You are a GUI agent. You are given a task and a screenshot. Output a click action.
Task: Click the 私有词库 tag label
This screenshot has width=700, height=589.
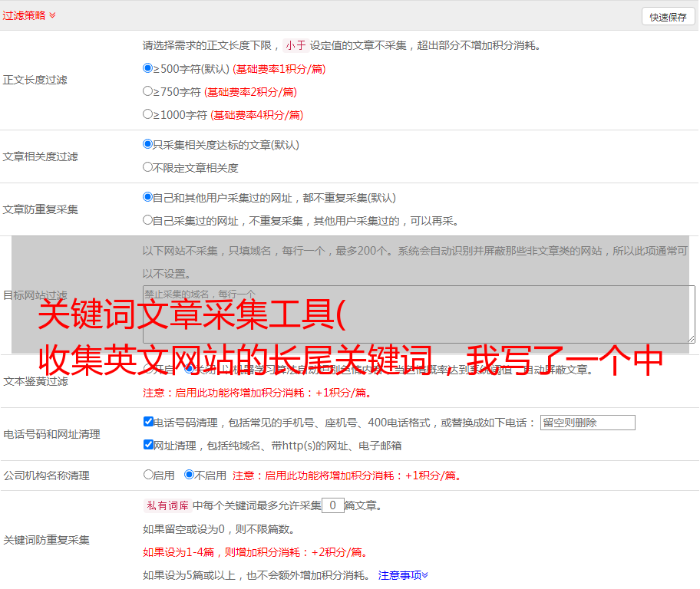point(166,505)
